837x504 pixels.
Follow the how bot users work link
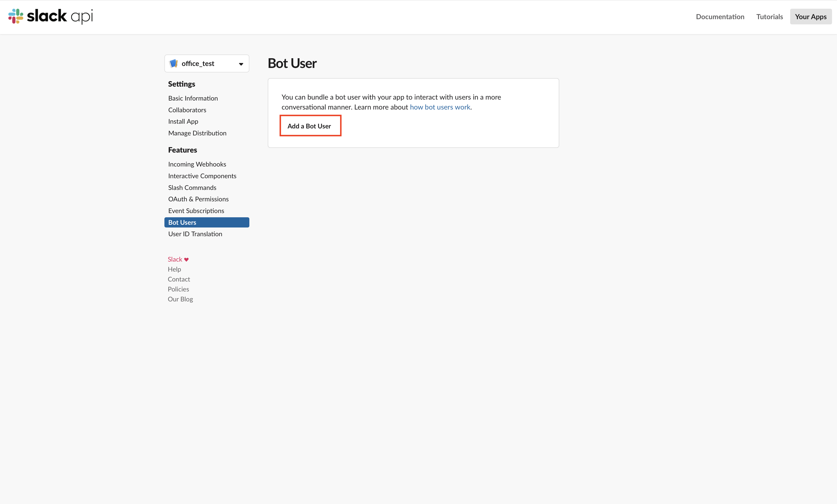pyautogui.click(x=440, y=107)
